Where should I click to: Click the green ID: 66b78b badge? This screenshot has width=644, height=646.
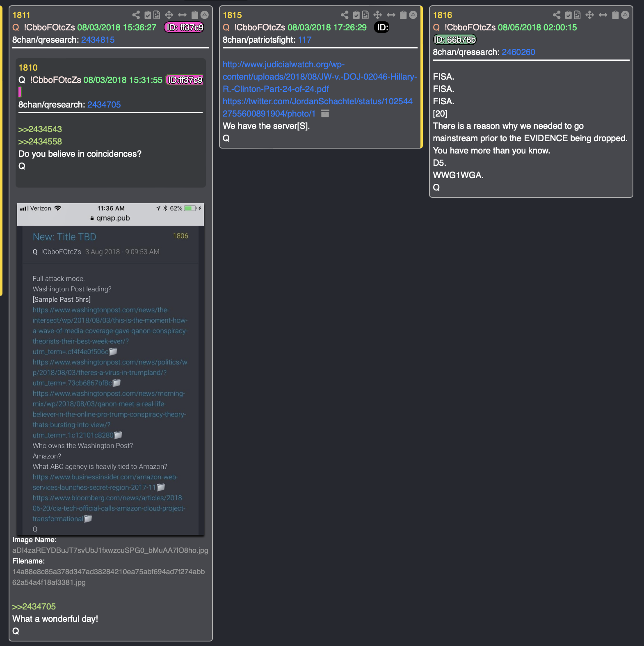(x=454, y=40)
